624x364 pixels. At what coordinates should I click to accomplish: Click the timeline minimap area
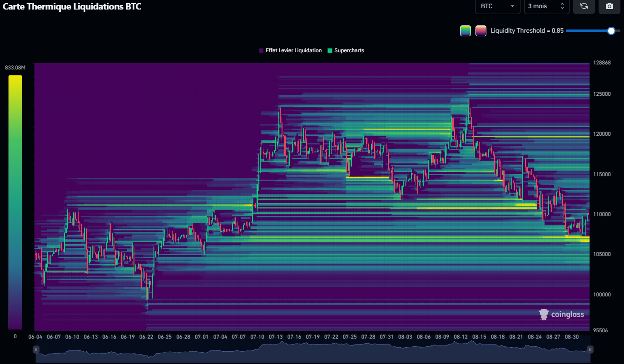tap(313, 349)
